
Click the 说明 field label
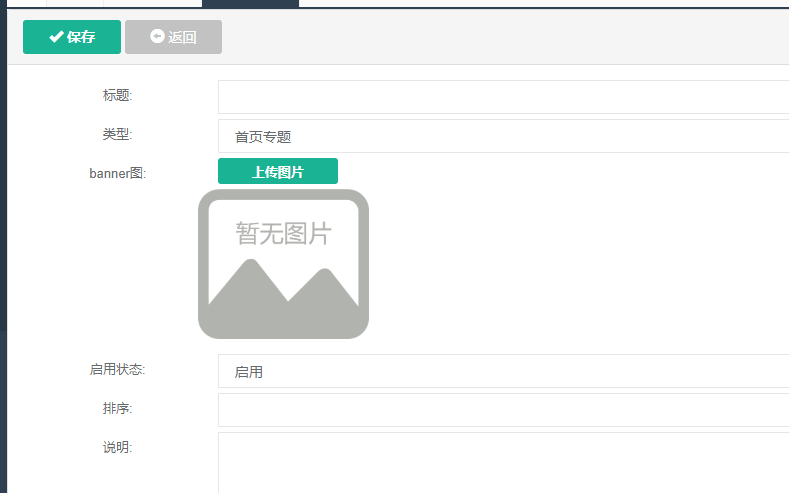[x=117, y=447]
